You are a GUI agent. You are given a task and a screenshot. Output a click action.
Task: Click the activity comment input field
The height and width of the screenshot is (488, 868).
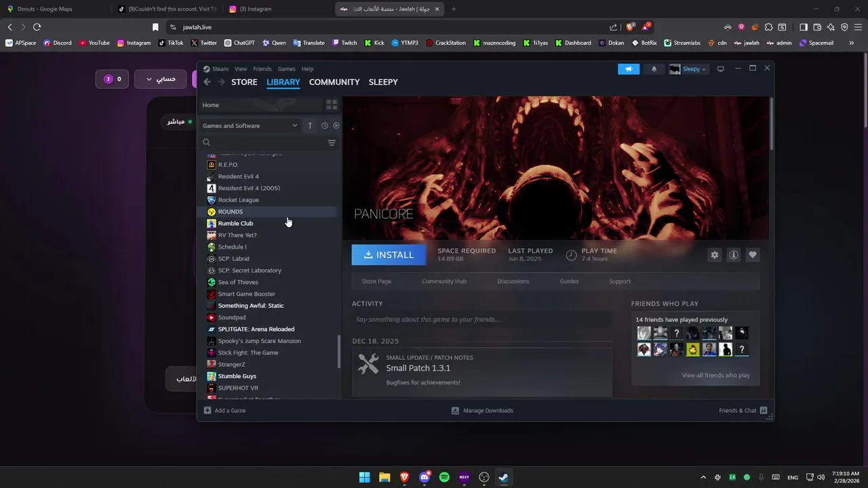pos(481,319)
